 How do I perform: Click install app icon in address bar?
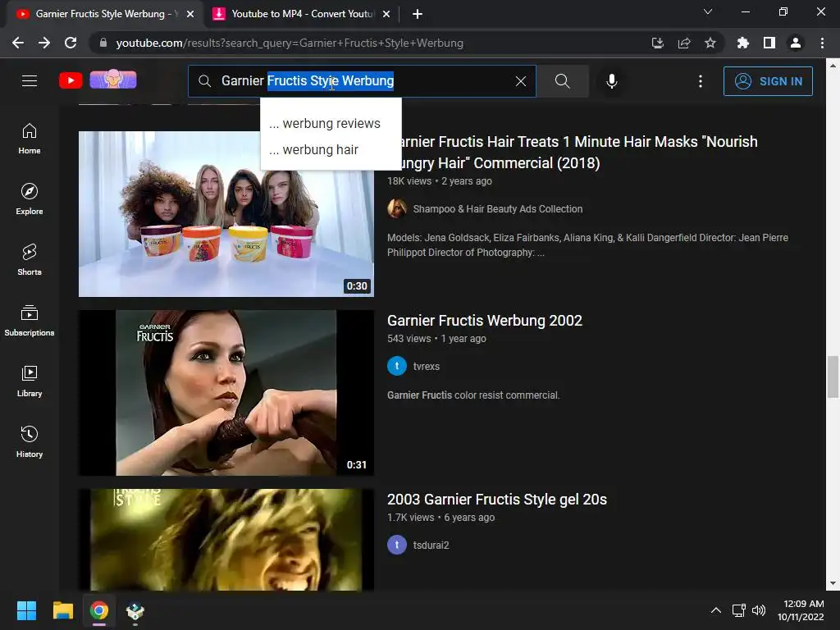point(657,43)
